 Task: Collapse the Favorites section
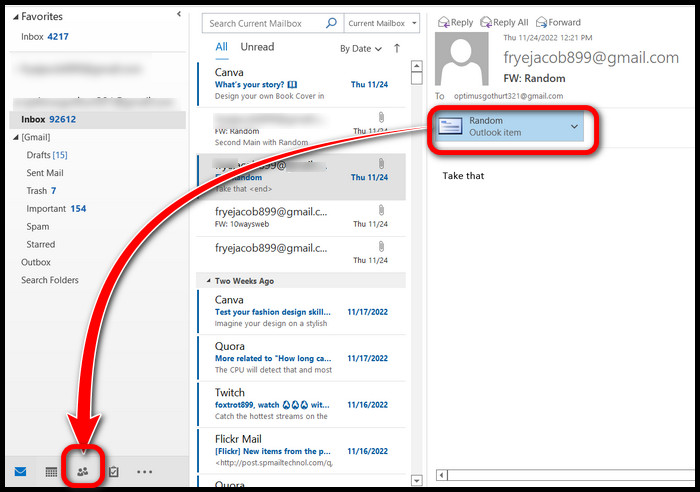16,17
